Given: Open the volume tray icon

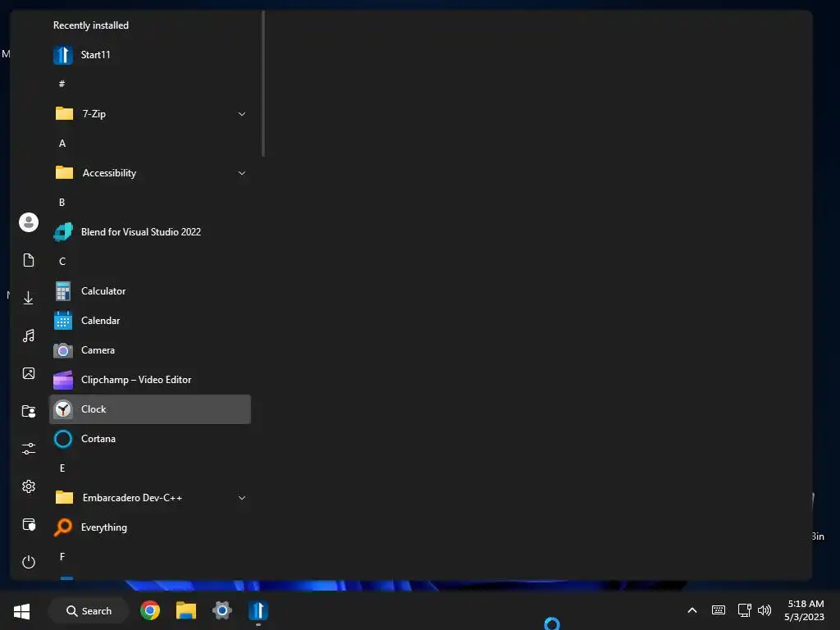Looking at the screenshot, I should [765, 610].
